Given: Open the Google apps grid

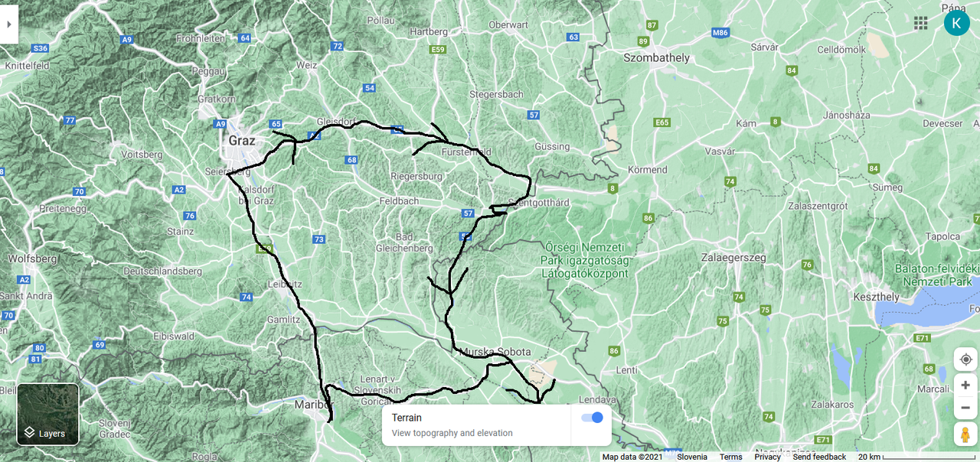Looking at the screenshot, I should coord(921,23).
